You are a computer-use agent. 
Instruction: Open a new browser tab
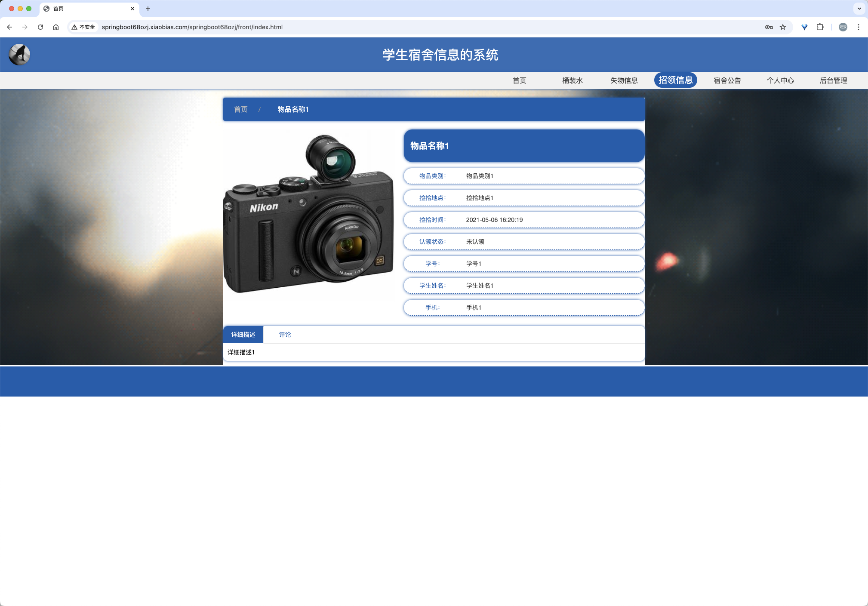pyautogui.click(x=148, y=9)
